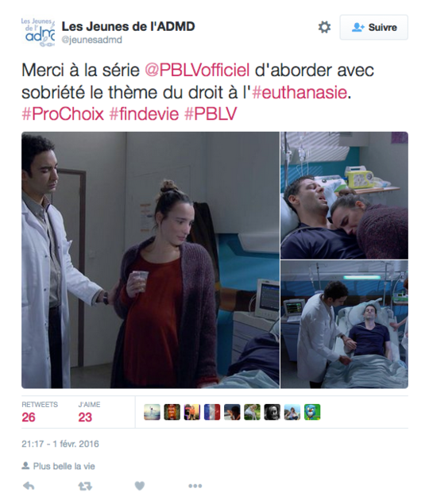Open Les Jeunes de l'ADMD profile avatar
Image resolution: width=429 pixels, height=504 pixels.
click(38, 32)
